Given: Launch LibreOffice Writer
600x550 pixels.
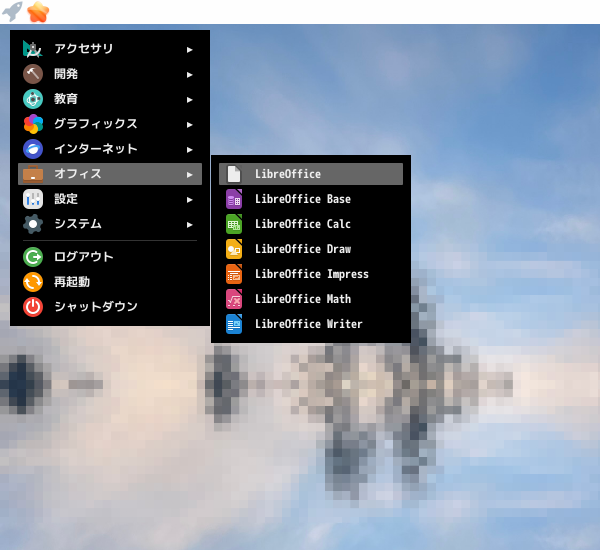Looking at the screenshot, I should click(x=311, y=324).
